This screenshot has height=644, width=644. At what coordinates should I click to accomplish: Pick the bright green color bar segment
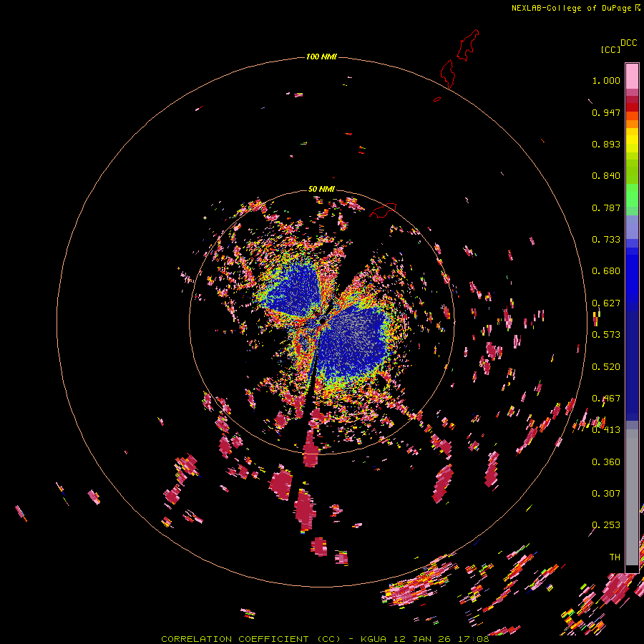[x=632, y=195]
